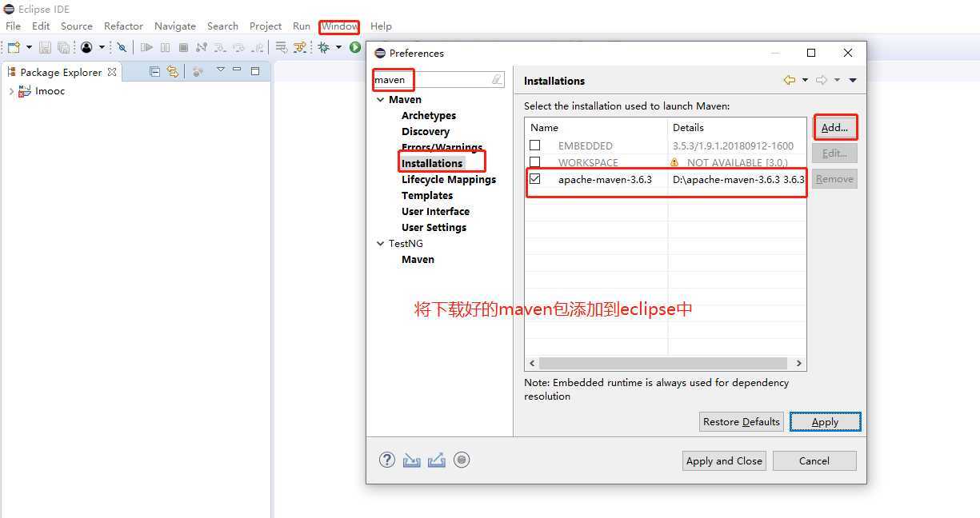Image resolution: width=980 pixels, height=518 pixels.
Task: Check the WORKSPACE installation checkbox
Action: [535, 162]
